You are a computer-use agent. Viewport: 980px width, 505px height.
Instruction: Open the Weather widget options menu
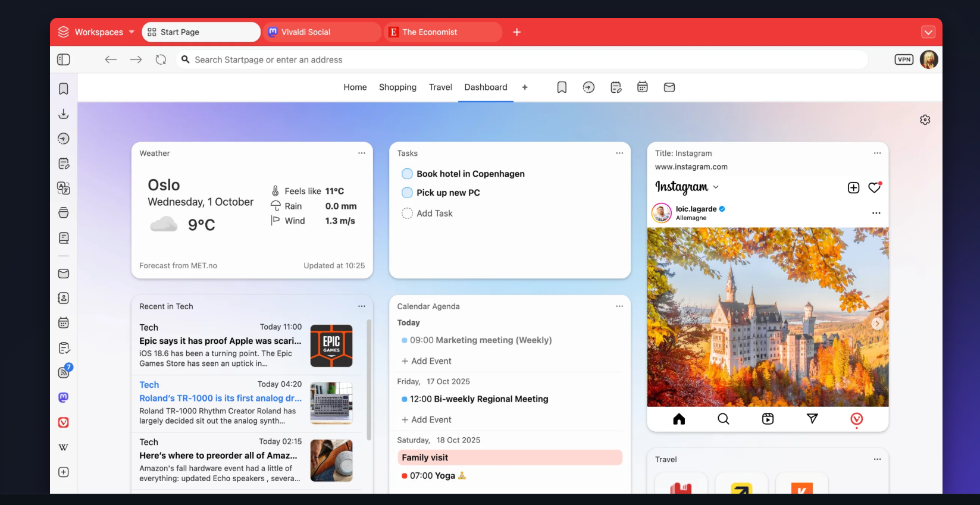point(361,153)
